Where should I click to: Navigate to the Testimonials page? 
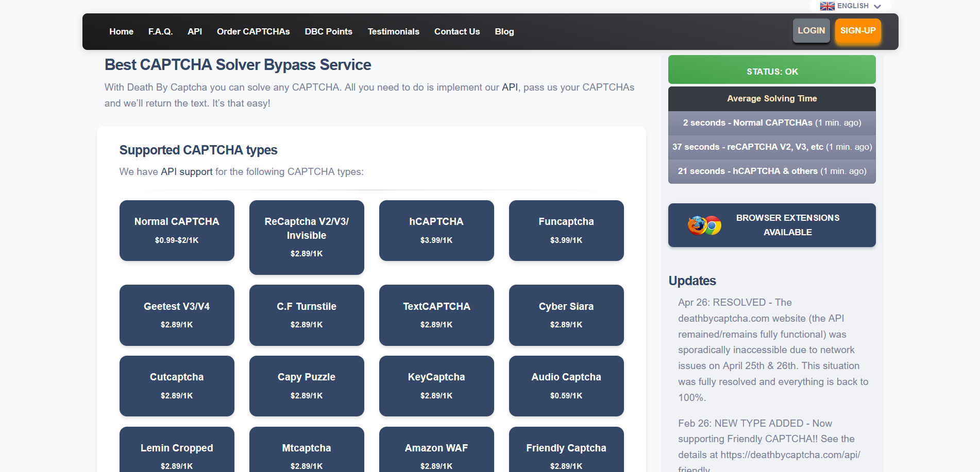(393, 31)
